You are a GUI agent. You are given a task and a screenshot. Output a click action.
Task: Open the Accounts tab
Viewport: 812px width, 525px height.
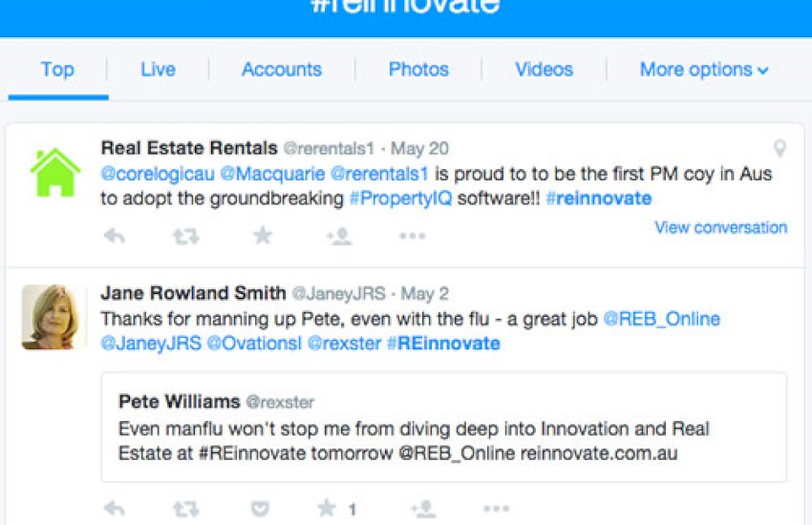[x=282, y=70]
